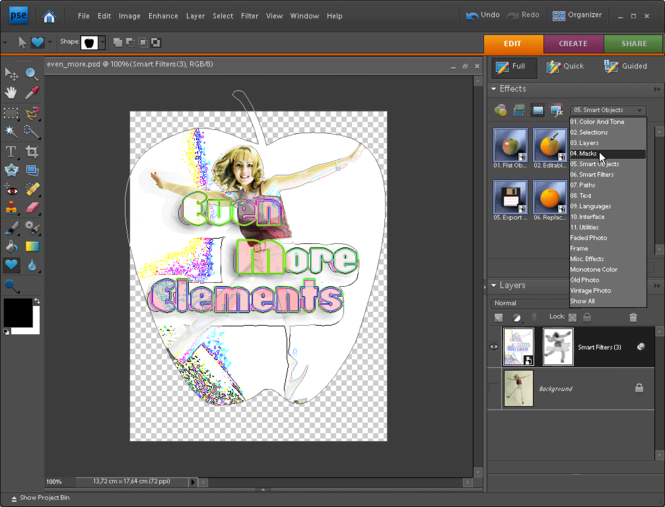
Task: Collapse the Effects panel
Action: (493, 89)
